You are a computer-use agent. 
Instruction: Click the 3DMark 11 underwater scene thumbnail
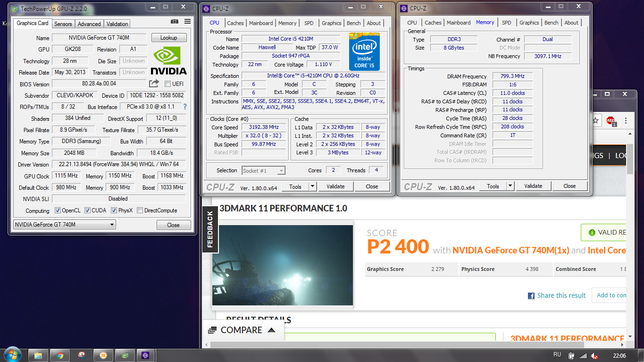pos(283,265)
